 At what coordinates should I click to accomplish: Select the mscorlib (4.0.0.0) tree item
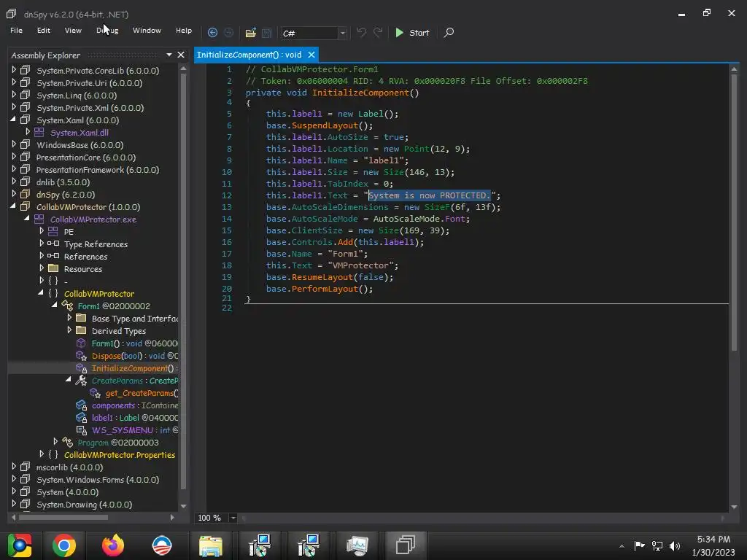click(69, 467)
